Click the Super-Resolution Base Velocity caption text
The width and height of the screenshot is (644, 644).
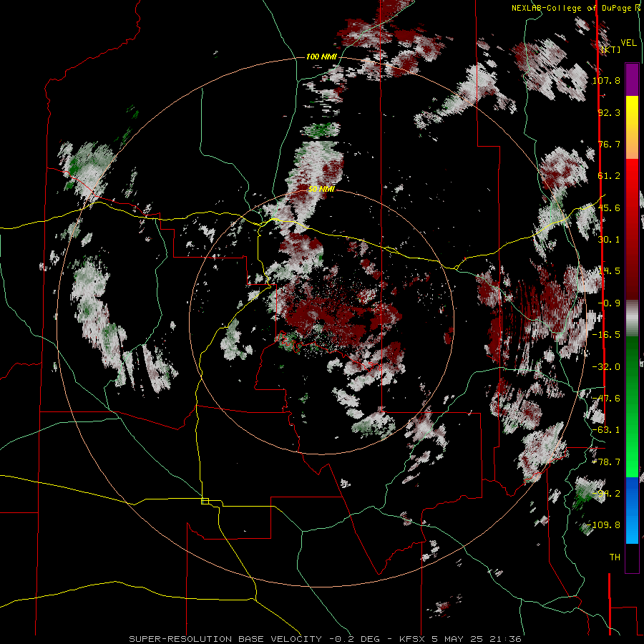click(x=225, y=639)
